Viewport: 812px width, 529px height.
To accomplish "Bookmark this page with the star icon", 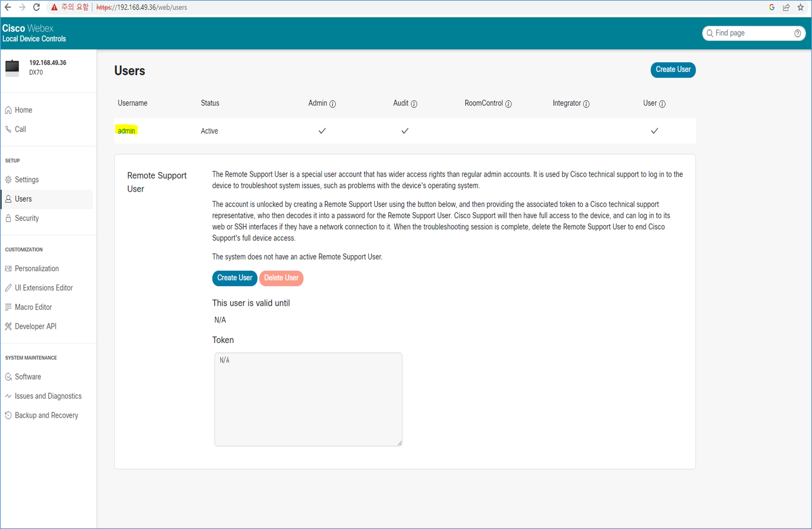I will click(x=801, y=7).
